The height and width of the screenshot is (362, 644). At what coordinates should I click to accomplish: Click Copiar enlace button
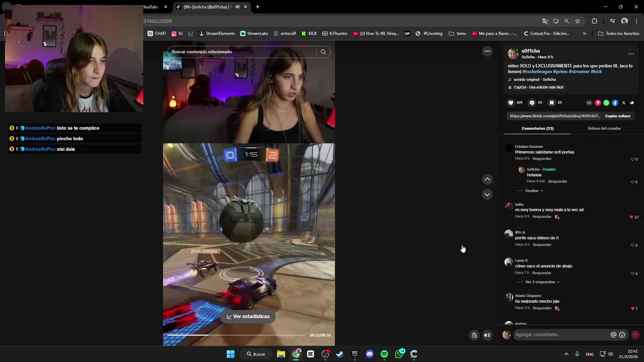click(617, 116)
